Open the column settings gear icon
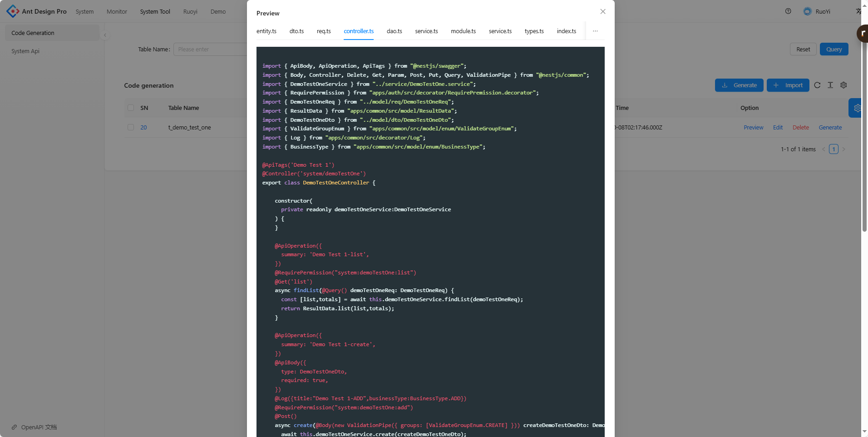 [x=843, y=85]
